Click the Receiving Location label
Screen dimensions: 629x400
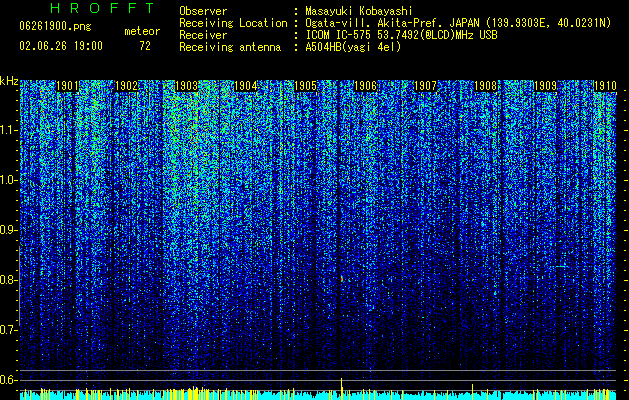pyautogui.click(x=233, y=23)
